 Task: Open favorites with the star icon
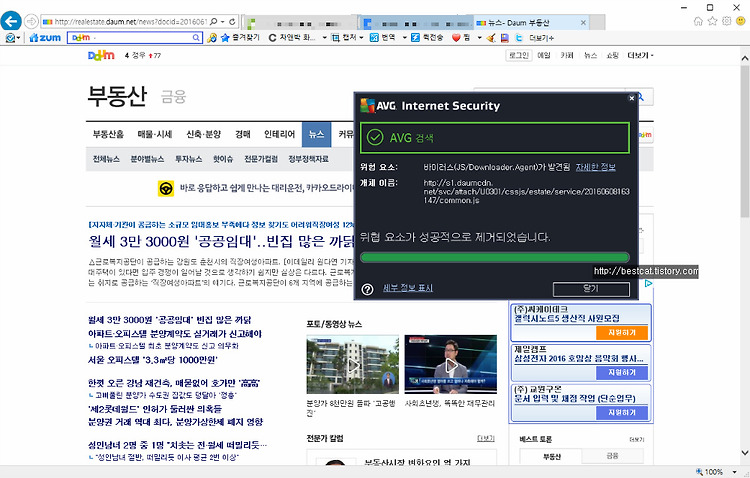point(713,21)
